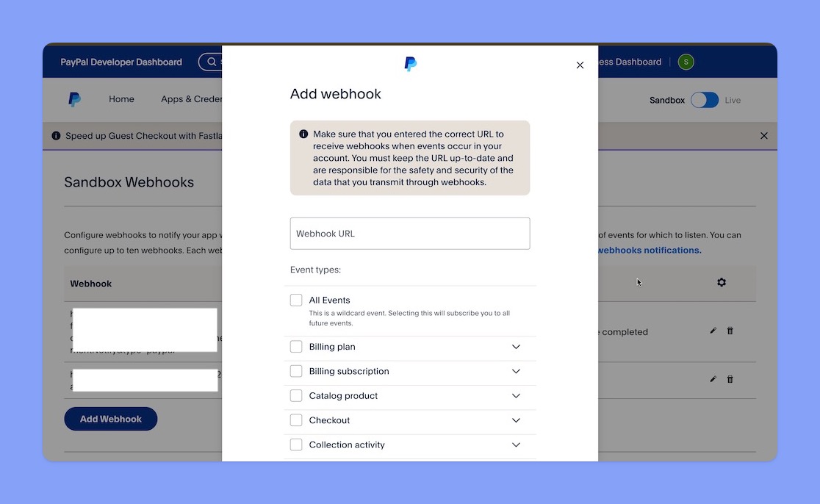Check the Billing plan checkbox

coord(296,347)
